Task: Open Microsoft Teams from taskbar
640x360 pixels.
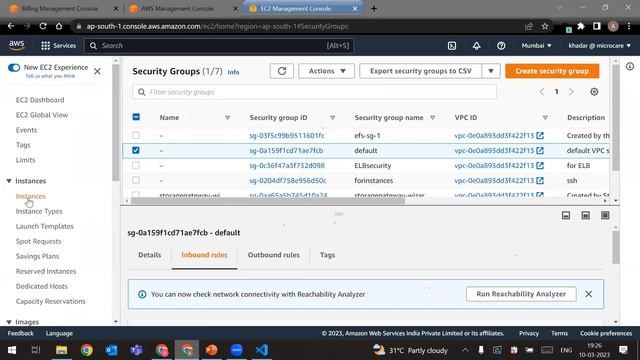Action: coord(136,350)
